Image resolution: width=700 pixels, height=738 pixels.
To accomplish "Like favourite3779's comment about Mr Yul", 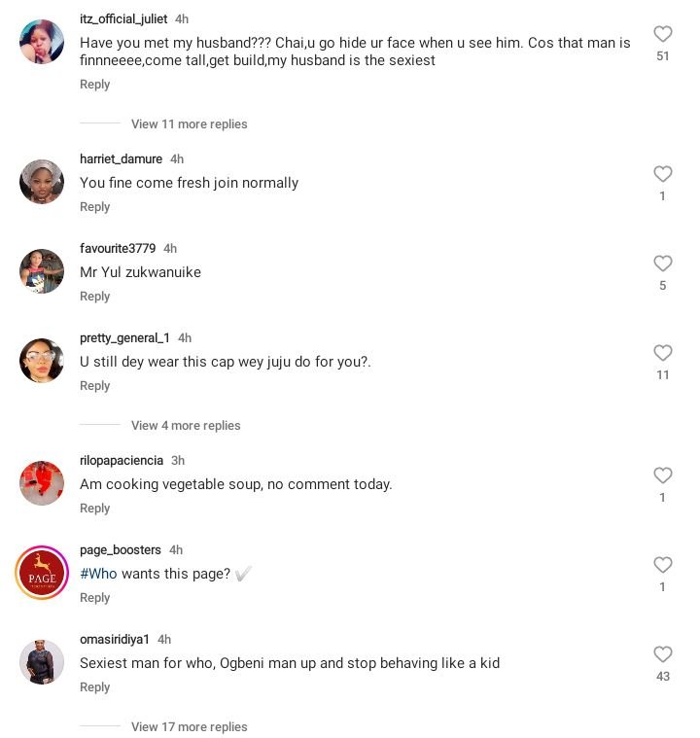I will tap(663, 264).
